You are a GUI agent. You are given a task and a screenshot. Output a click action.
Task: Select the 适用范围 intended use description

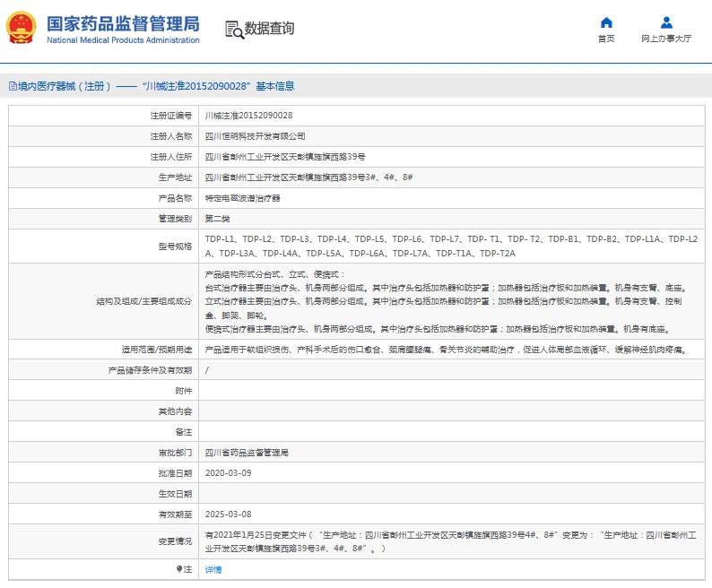447,350
